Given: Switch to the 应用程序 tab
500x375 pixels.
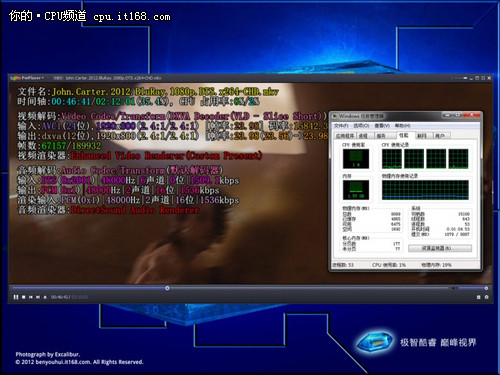Looking at the screenshot, I should (345, 136).
